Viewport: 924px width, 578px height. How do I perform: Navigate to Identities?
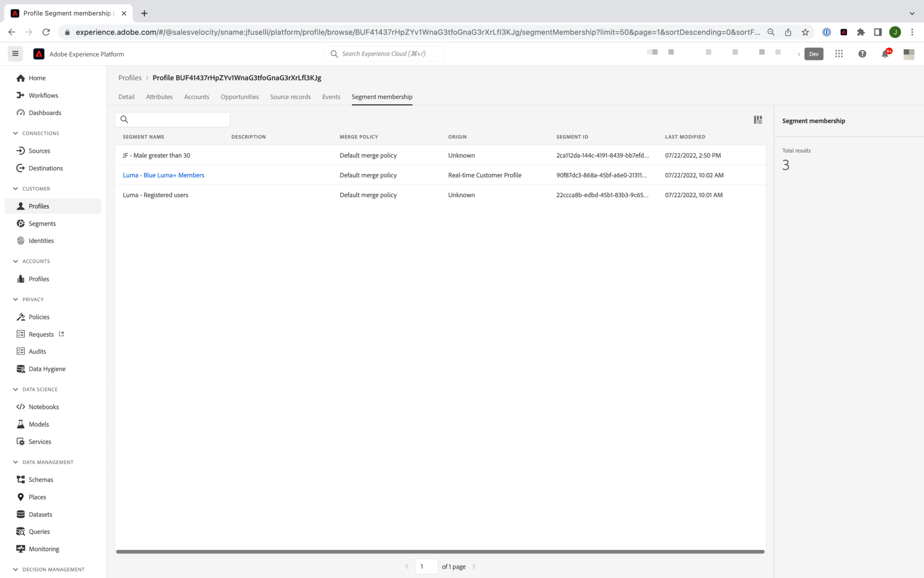click(41, 240)
